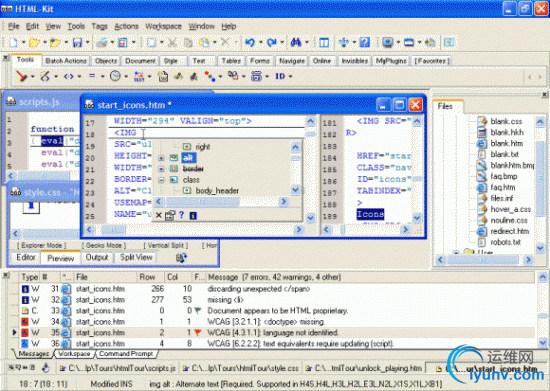
Task: Click the monitor preview icon in main toolbar
Action: pyautogui.click(x=388, y=43)
